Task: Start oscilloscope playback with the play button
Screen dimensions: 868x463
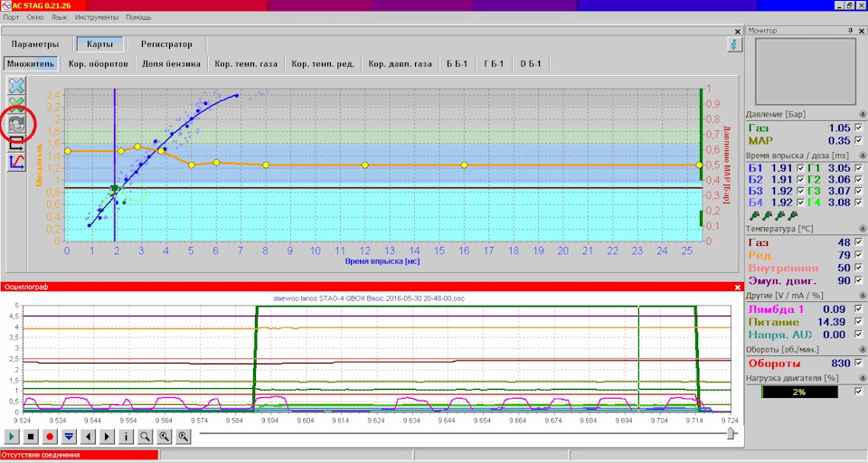Action: (12, 437)
